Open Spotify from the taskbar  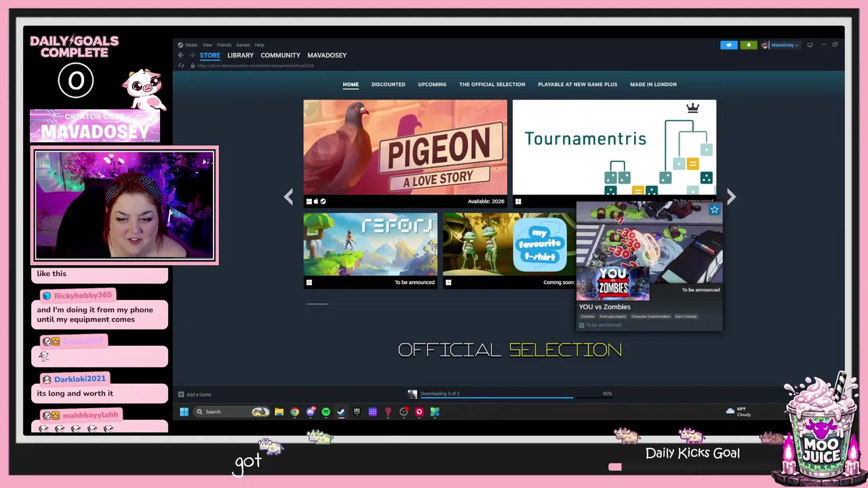click(325, 411)
